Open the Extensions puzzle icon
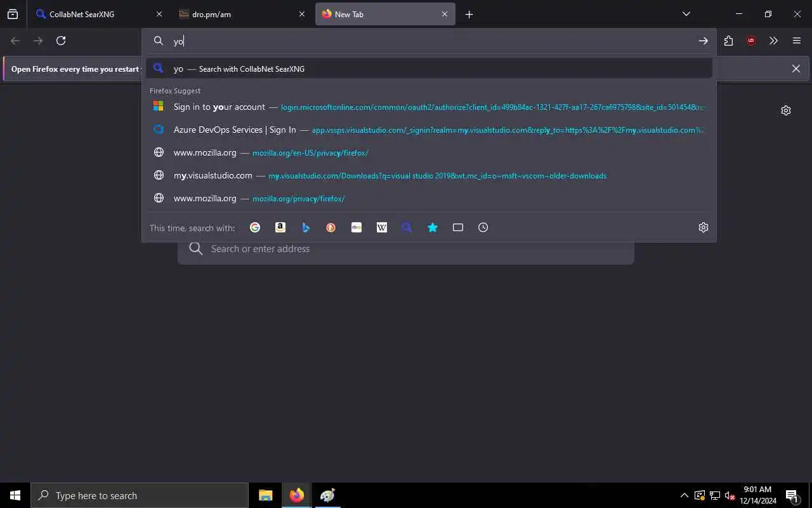812x508 pixels. tap(728, 41)
